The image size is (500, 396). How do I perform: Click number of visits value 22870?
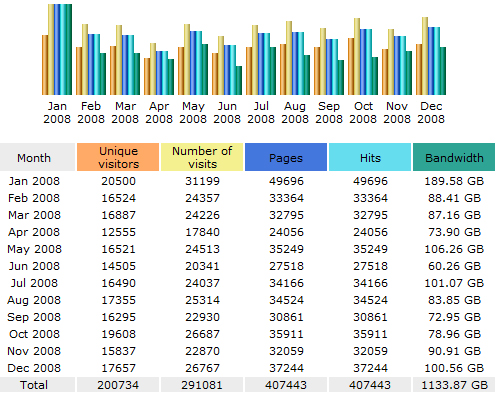[202, 351]
